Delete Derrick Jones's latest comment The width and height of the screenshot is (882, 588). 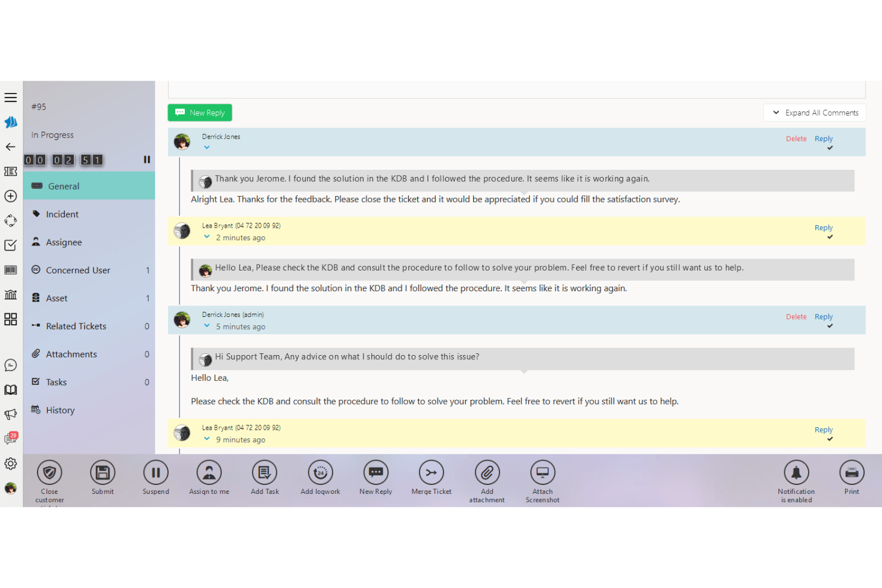point(796,138)
